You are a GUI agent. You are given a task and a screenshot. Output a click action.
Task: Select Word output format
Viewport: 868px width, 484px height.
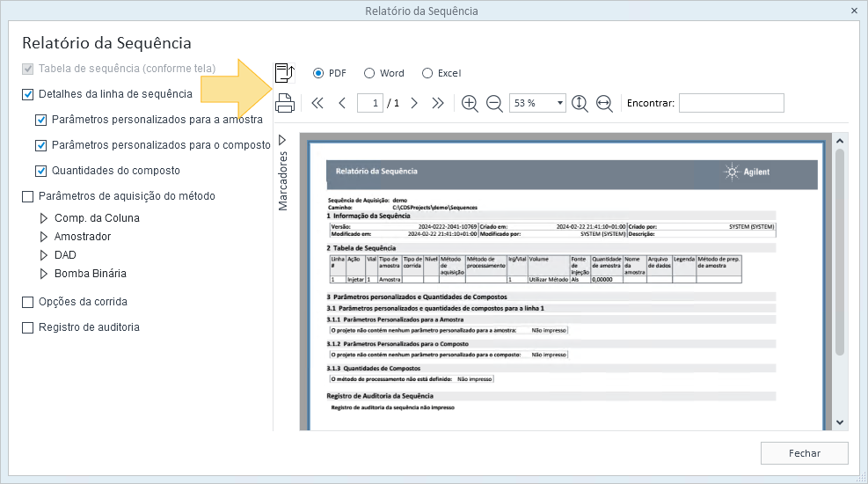pyautogui.click(x=369, y=73)
